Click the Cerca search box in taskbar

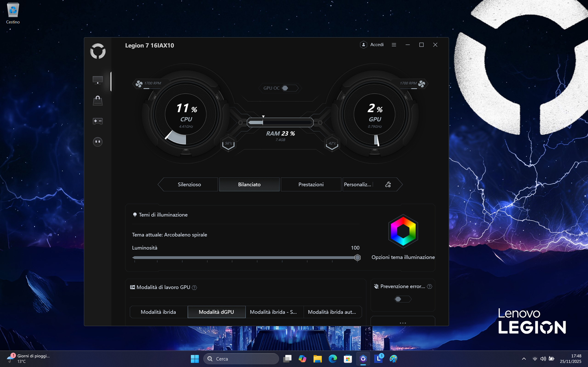click(241, 359)
